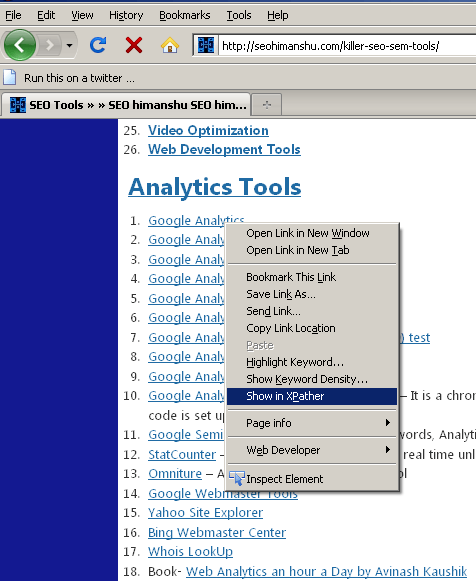Click 'Show in XPather' menu item
This screenshot has height=581, width=476.
[x=312, y=396]
